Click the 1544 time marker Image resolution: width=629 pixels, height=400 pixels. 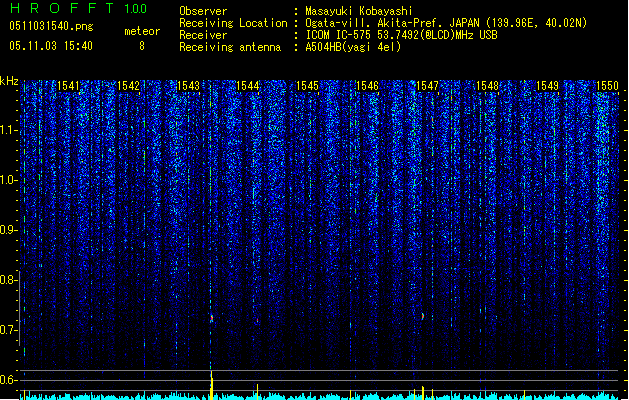pos(248,86)
